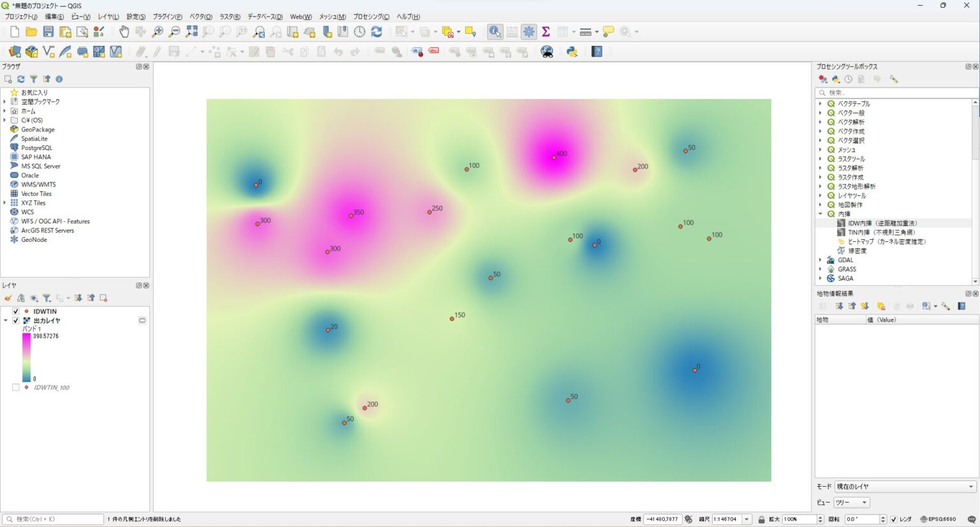The image size is (980, 527).
Task: Click the Statistical Summary sigma icon
Action: (x=546, y=32)
